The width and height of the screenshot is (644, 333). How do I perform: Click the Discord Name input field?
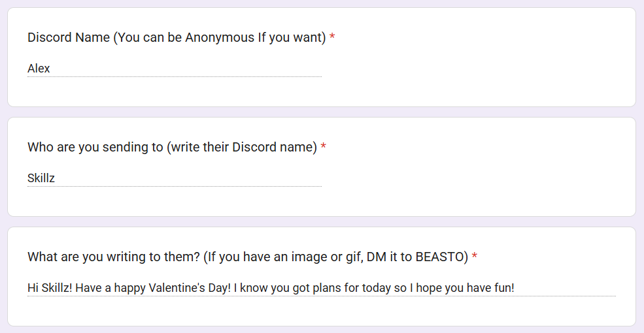[x=174, y=69]
